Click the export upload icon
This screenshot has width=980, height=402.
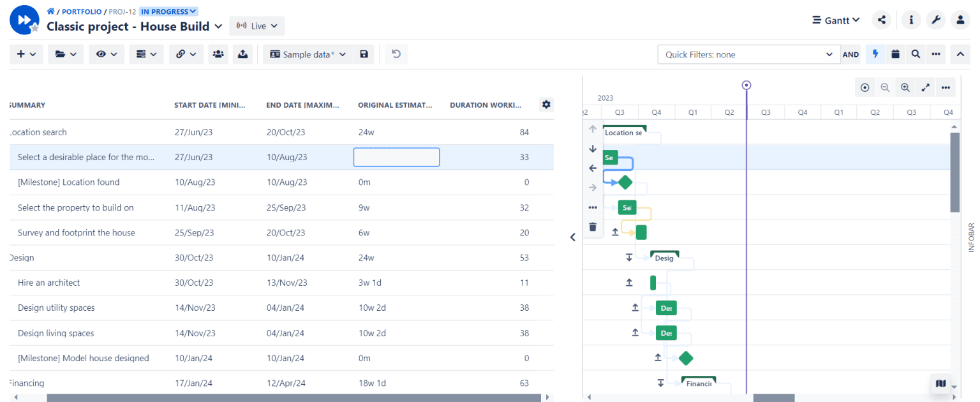tap(242, 54)
